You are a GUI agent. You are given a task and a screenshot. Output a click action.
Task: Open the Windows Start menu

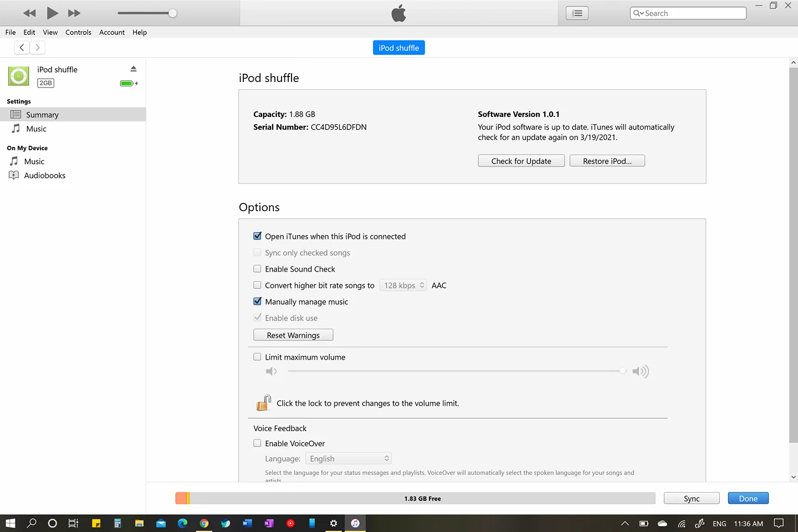point(11,523)
